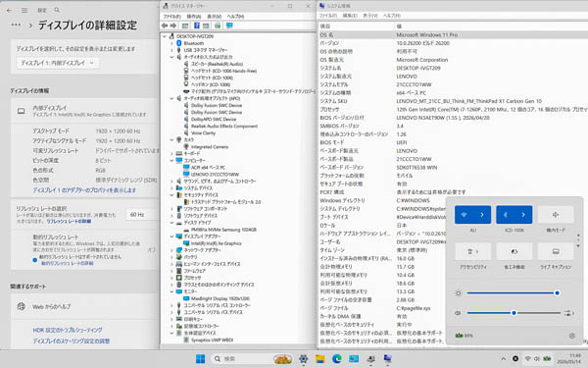Click the Windows Start button
The image size is (588, 368).
click(x=201, y=359)
